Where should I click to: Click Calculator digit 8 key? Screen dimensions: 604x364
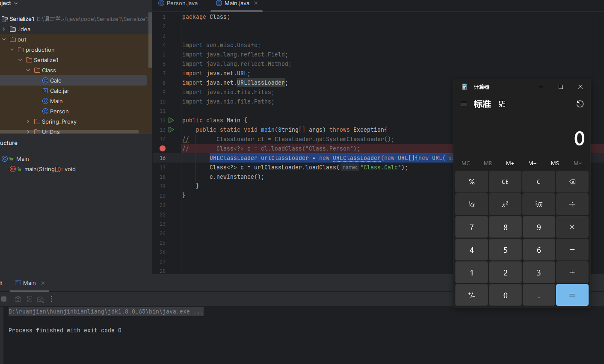pos(505,227)
